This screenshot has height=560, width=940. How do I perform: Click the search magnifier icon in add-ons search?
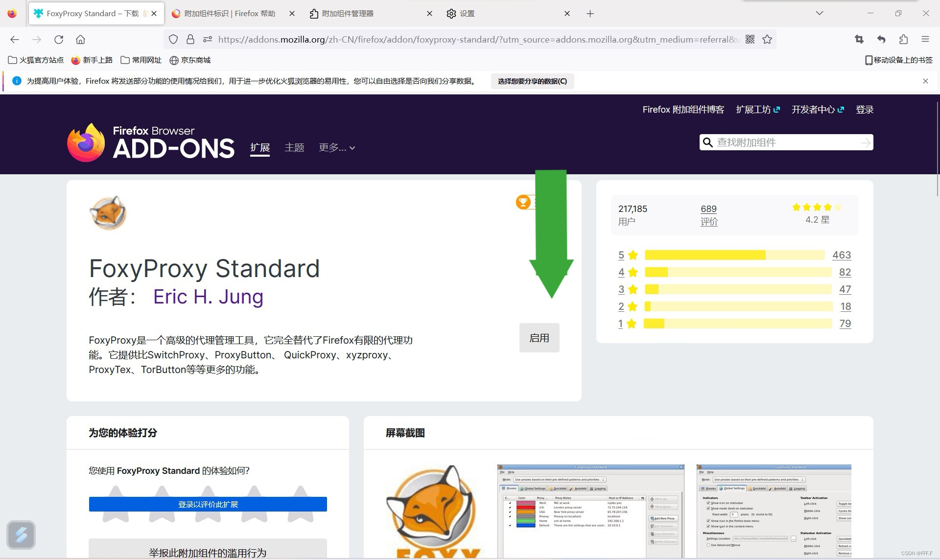(707, 142)
